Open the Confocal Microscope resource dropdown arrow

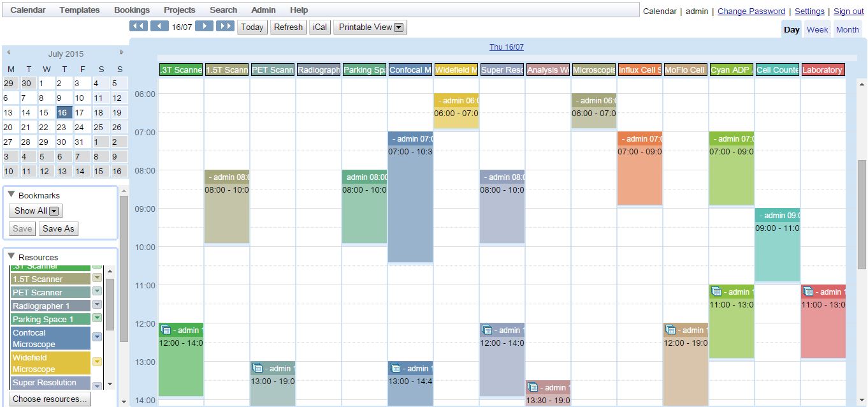click(x=97, y=337)
